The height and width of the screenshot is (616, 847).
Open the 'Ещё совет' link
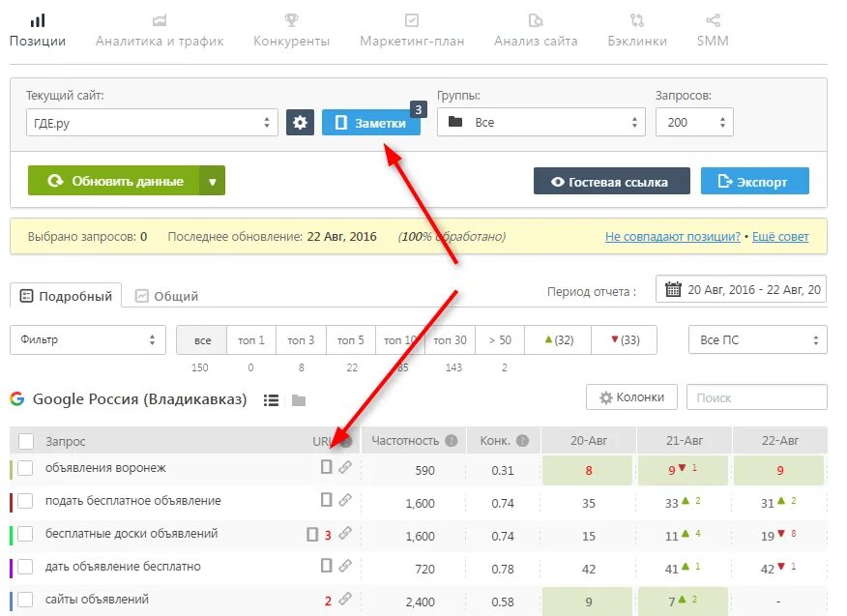780,236
